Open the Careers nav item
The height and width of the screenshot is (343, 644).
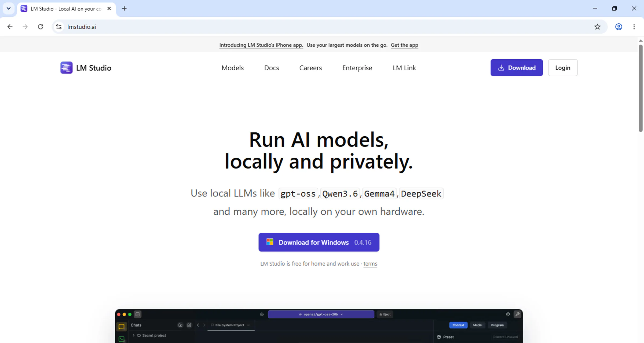[x=310, y=68]
